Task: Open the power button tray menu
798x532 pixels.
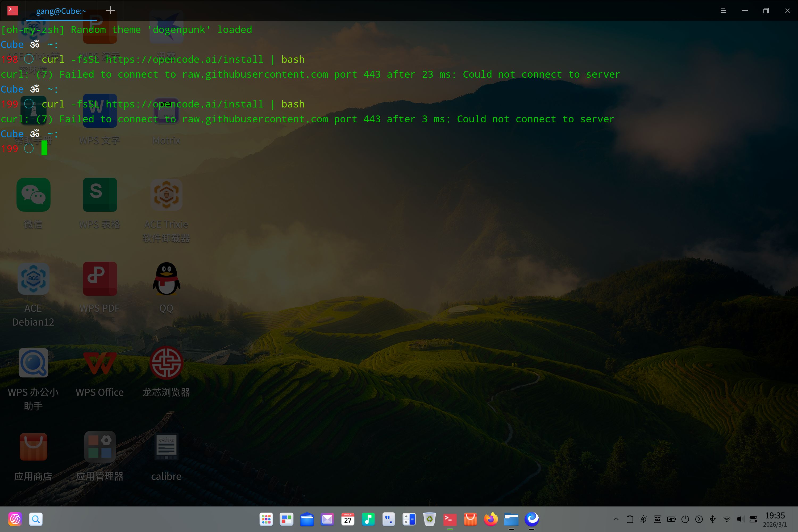Action: pos(685,519)
